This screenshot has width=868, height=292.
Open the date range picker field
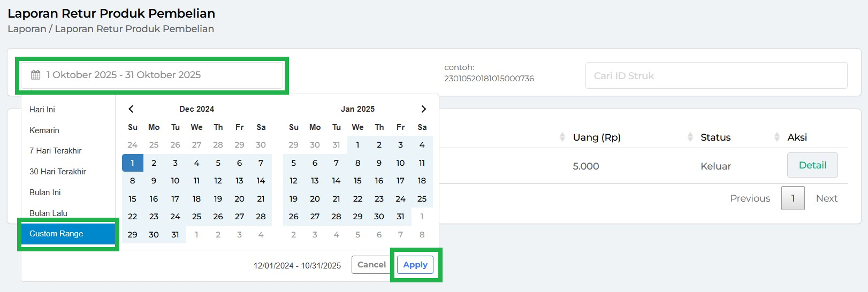(152, 75)
